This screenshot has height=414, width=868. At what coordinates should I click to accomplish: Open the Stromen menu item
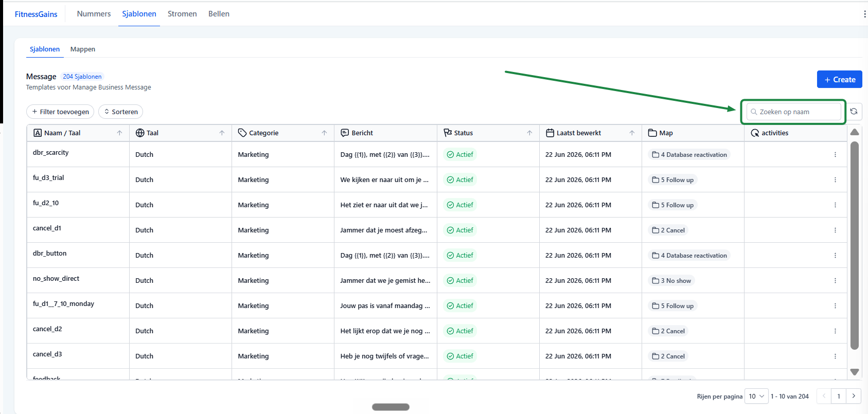[x=182, y=14]
